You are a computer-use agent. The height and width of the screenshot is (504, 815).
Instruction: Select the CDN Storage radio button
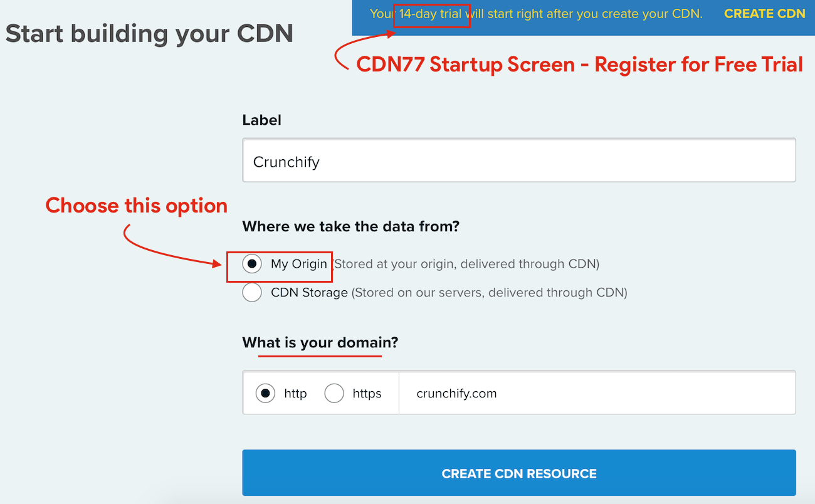pos(252,292)
